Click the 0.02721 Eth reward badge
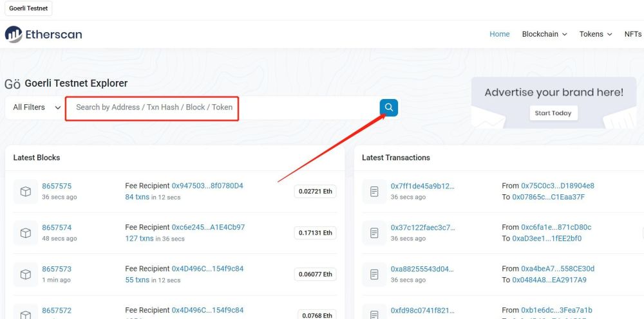This screenshot has height=319, width=644. tap(315, 192)
